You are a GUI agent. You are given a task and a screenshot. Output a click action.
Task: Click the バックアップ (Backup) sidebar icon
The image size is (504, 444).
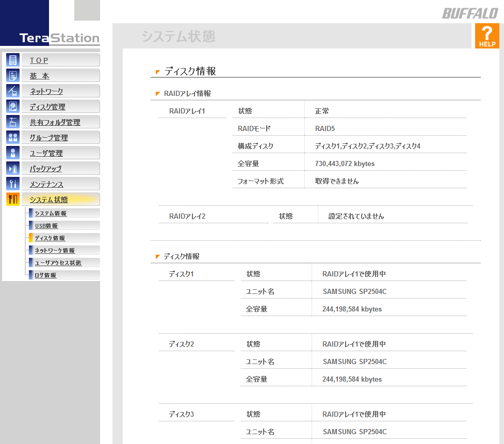tap(12, 168)
